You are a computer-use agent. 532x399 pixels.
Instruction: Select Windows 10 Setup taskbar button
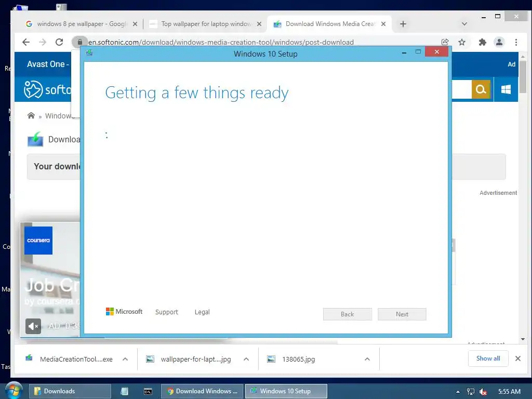[286, 391]
